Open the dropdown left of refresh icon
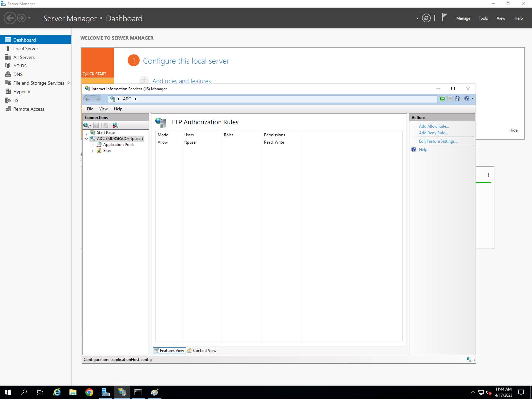Screen dimensions: 532x399 click(417, 18)
